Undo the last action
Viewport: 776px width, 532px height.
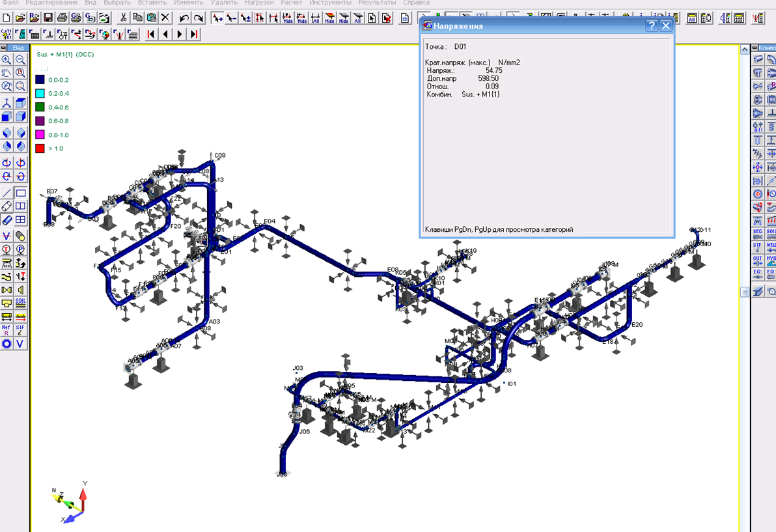click(184, 18)
